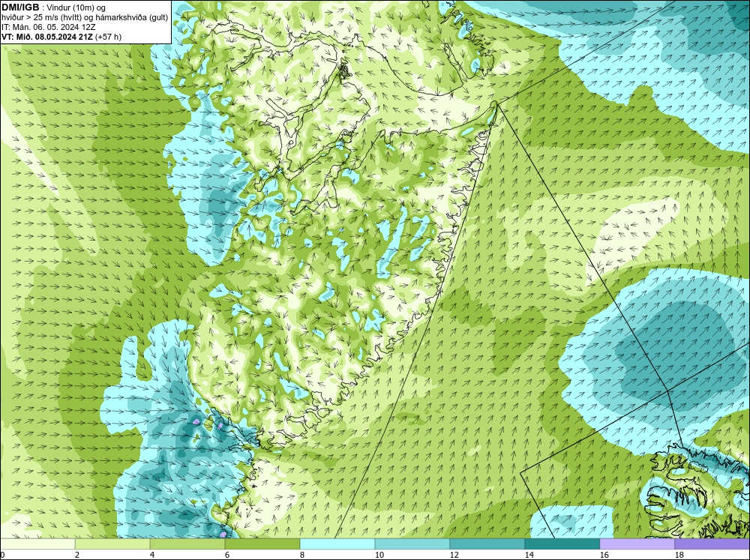Click the 8–10 m/s legend swatch
Image resolution: width=750 pixels, height=560 pixels.
(337, 544)
